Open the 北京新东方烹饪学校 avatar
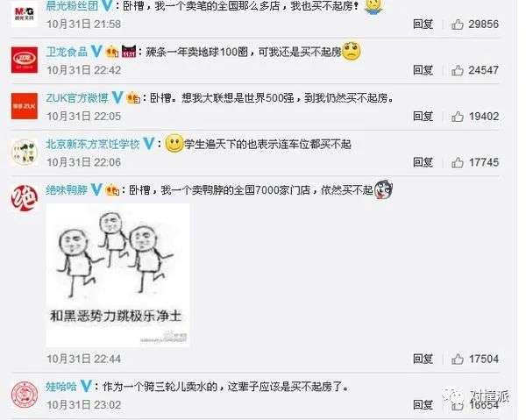526x420 pixels. [25, 152]
